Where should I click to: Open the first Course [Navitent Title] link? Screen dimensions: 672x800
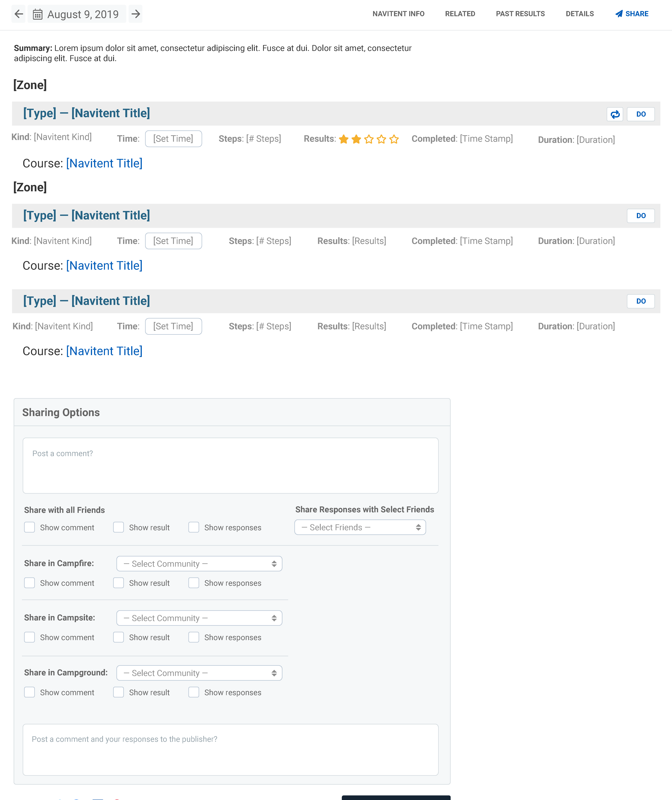[104, 163]
